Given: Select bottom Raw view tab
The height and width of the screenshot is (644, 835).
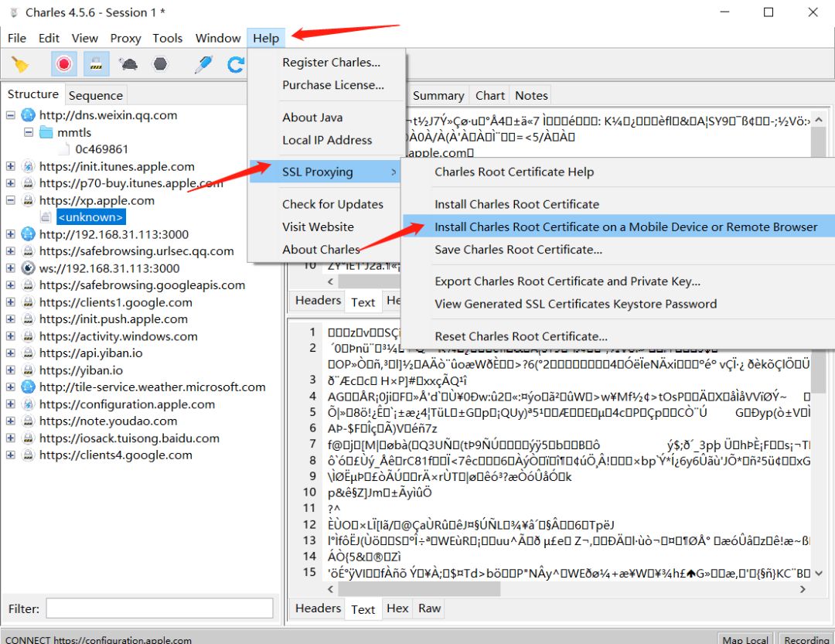Looking at the screenshot, I should click(x=429, y=609).
